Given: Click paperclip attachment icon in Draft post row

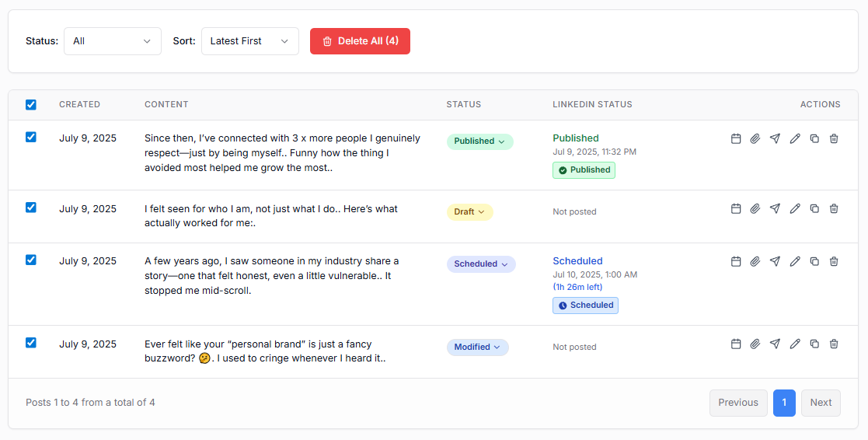Looking at the screenshot, I should (755, 208).
